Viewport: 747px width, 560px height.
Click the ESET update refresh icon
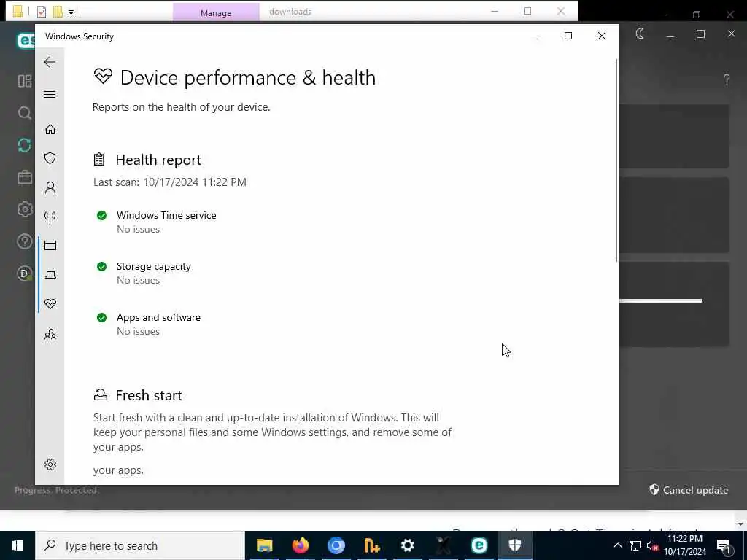(24, 145)
